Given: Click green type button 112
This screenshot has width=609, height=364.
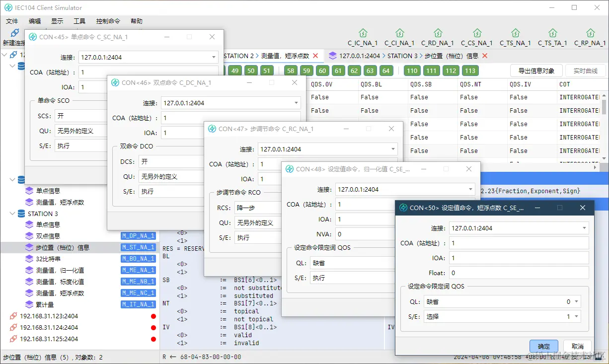Looking at the screenshot, I should [x=451, y=71].
